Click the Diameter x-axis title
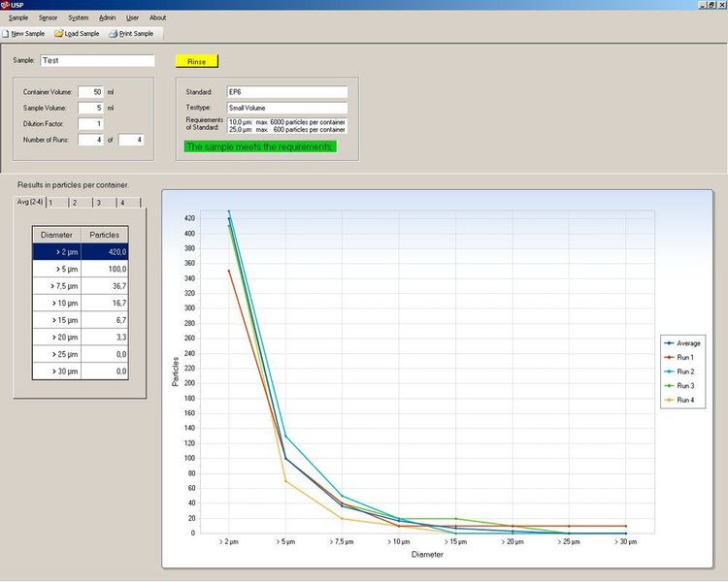Image resolution: width=728 pixels, height=582 pixels. [427, 555]
